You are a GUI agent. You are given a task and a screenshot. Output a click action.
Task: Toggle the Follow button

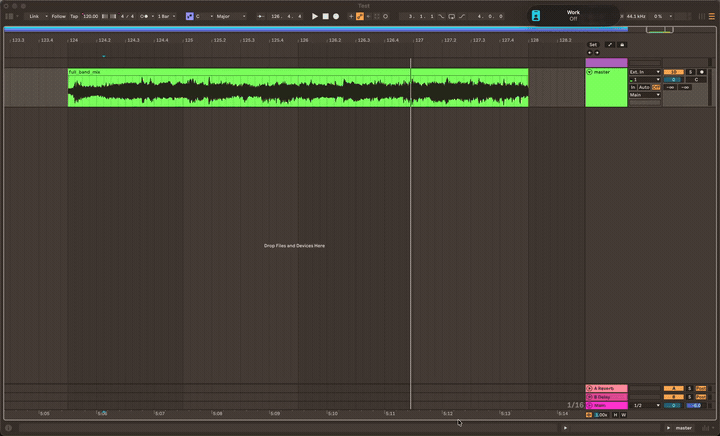tap(58, 16)
